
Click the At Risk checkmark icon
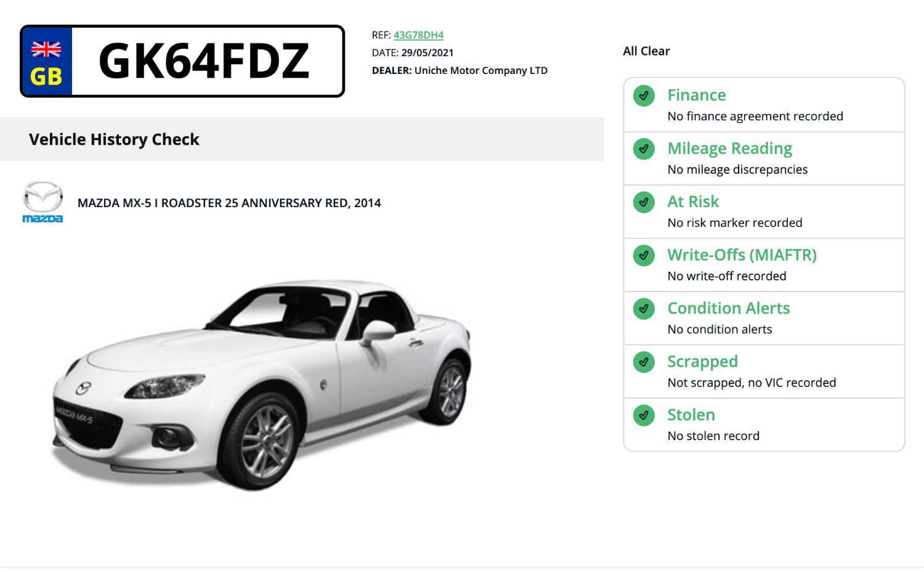pos(644,202)
